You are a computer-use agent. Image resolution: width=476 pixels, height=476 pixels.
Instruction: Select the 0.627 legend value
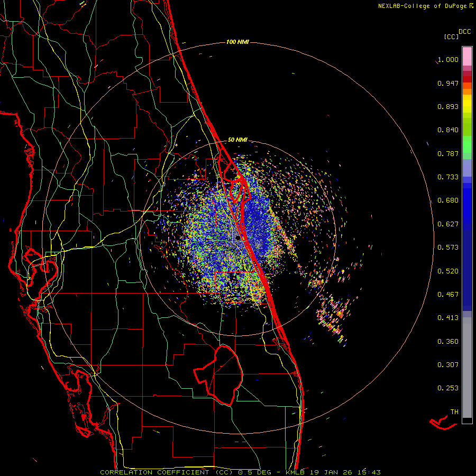click(448, 224)
